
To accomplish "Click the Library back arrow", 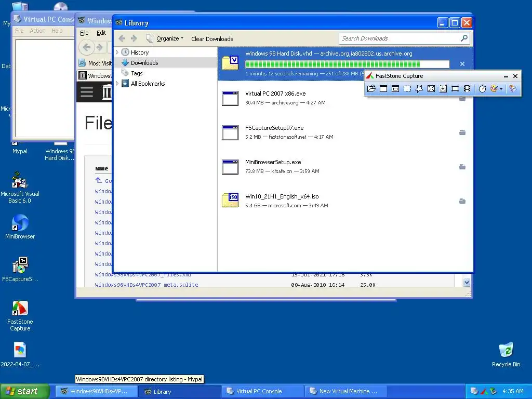I will pyautogui.click(x=122, y=38).
